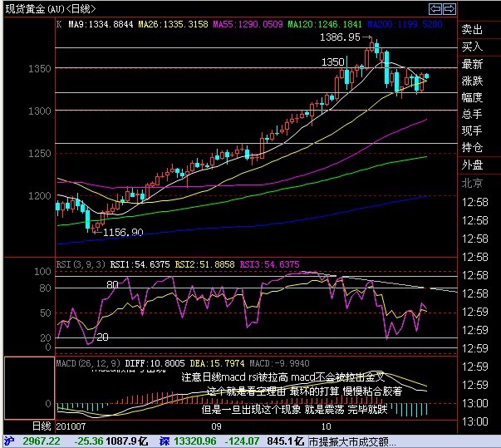
Task: Click the 80 annotation in RSI pane
Action: tap(112, 284)
